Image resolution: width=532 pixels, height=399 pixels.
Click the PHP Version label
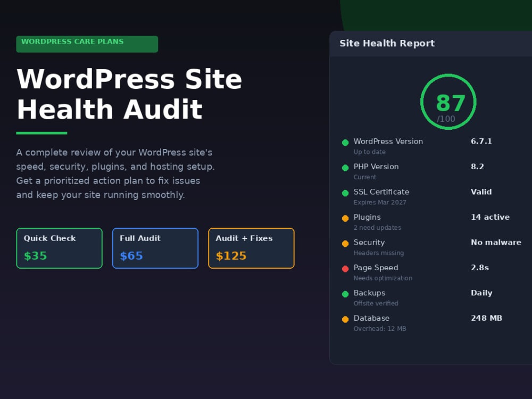(x=376, y=167)
